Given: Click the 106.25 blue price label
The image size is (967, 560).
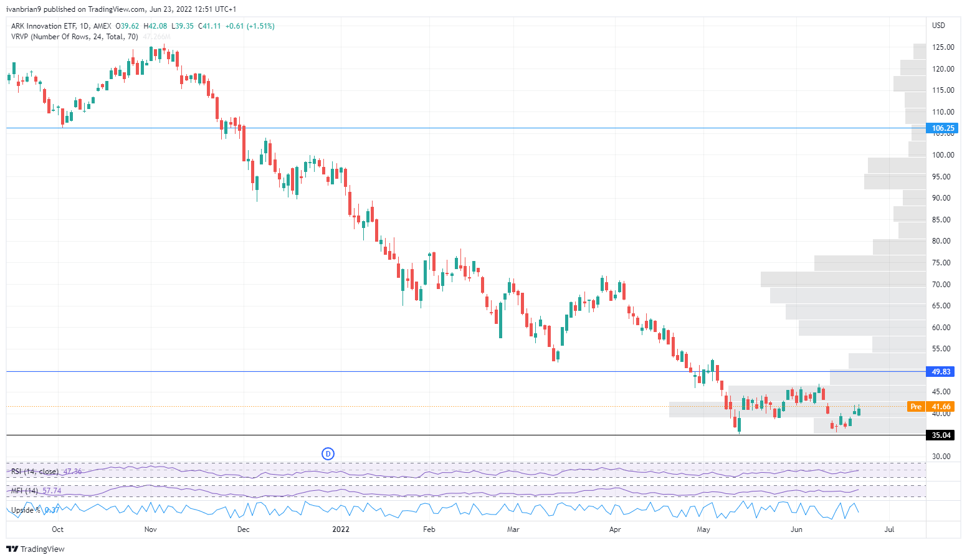Looking at the screenshot, I should [x=943, y=128].
